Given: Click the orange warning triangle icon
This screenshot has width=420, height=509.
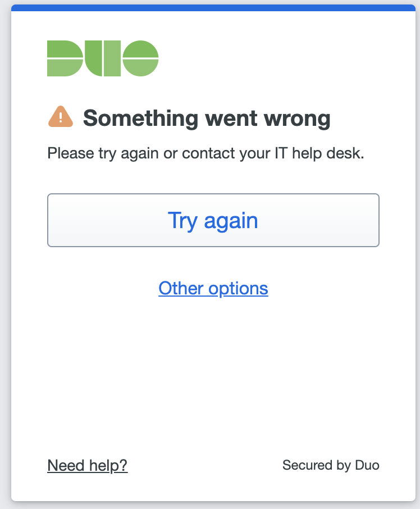Looking at the screenshot, I should [61, 116].
